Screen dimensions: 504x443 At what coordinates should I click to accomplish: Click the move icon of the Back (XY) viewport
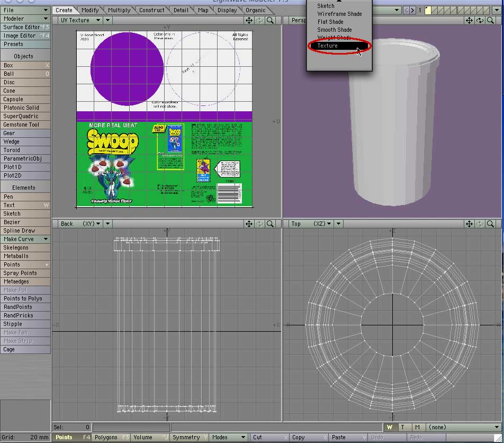[249, 224]
